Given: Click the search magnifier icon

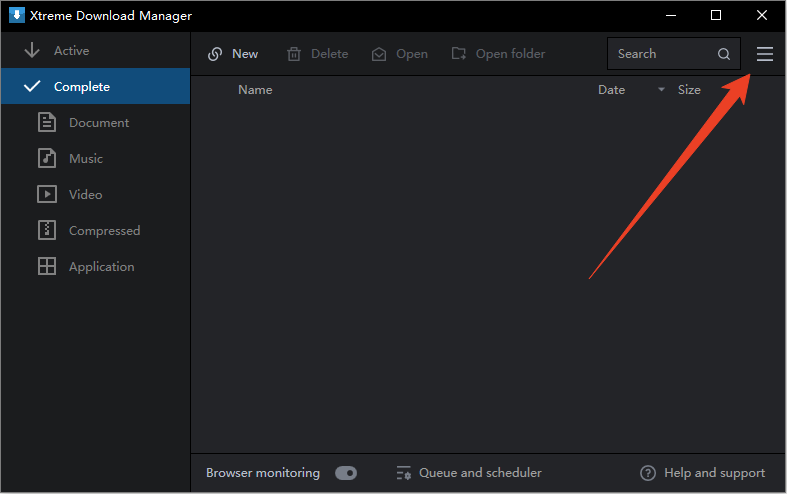Looking at the screenshot, I should [x=724, y=54].
